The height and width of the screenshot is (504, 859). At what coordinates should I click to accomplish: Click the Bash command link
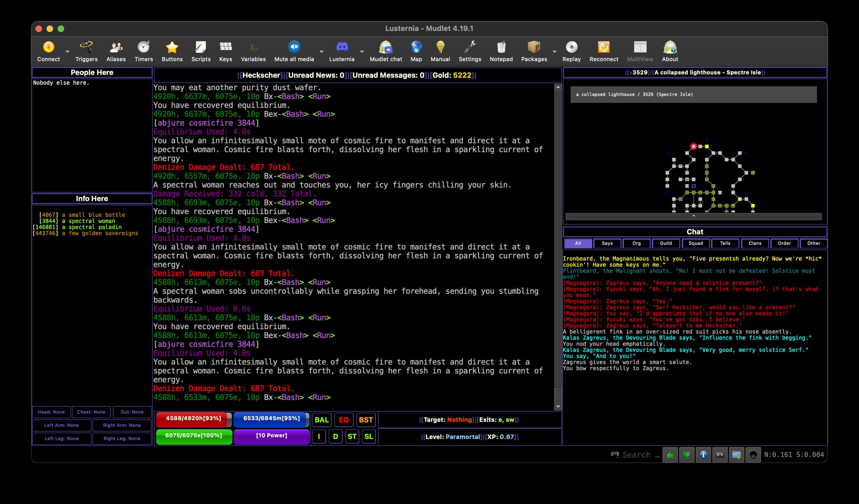pyautogui.click(x=290, y=97)
